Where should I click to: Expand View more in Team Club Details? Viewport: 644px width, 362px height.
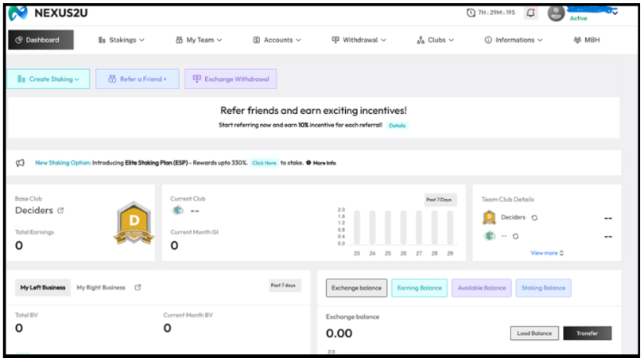(x=547, y=253)
